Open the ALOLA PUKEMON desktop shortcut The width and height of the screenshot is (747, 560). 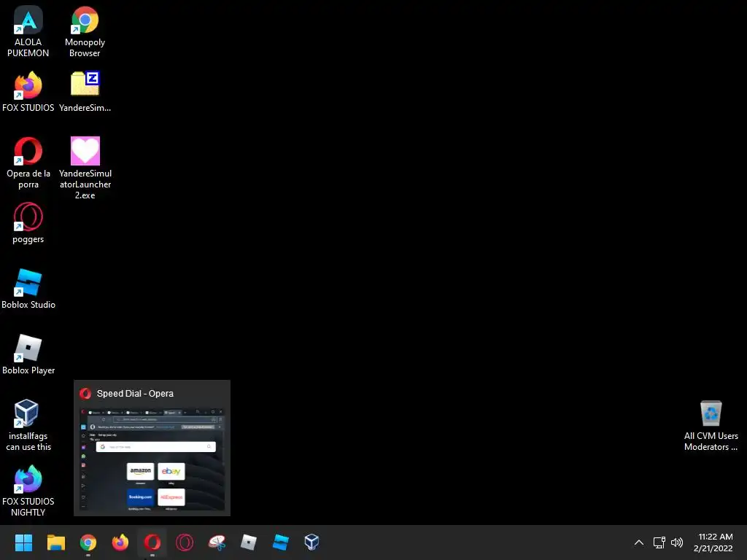[28, 31]
